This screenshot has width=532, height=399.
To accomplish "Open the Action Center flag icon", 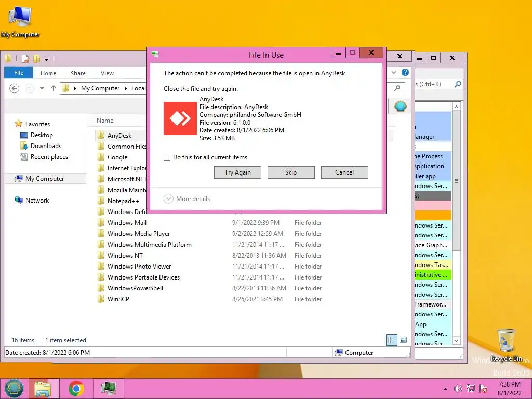I will click(x=483, y=389).
